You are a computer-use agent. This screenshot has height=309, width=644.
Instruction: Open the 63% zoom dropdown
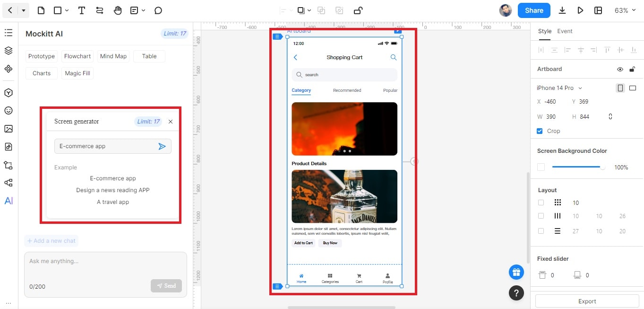coord(625,10)
